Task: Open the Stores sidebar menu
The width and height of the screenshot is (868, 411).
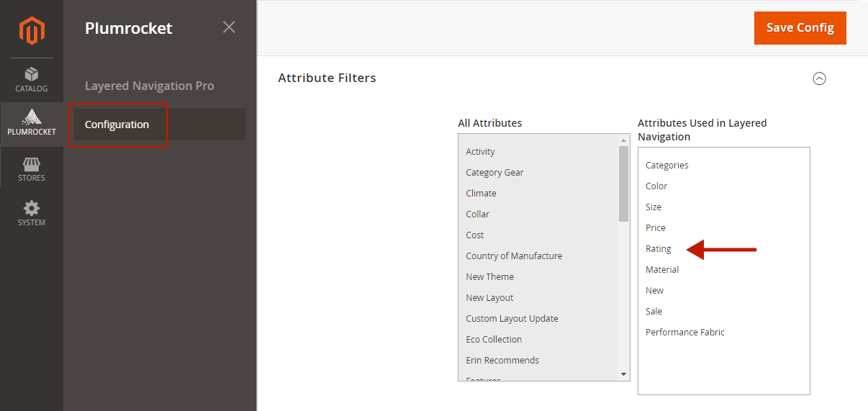Action: [32, 169]
